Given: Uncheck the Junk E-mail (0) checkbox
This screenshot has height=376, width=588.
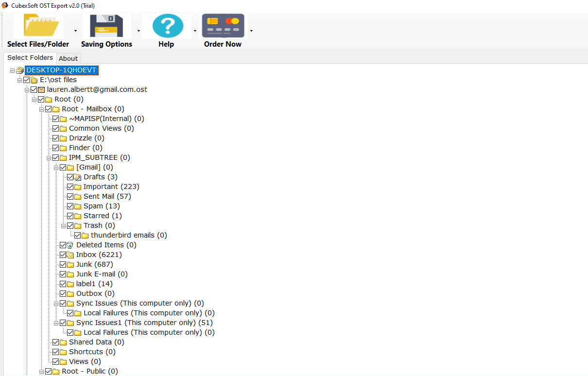Looking at the screenshot, I should (63, 274).
